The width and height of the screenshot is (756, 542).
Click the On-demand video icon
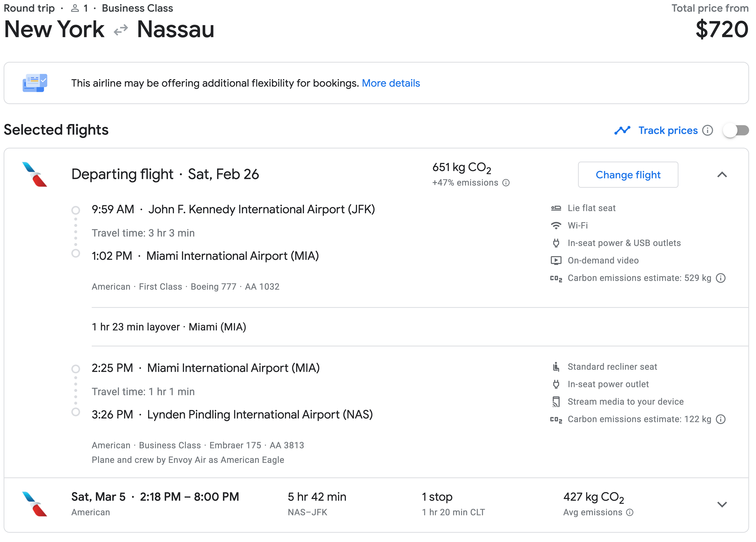coord(556,261)
